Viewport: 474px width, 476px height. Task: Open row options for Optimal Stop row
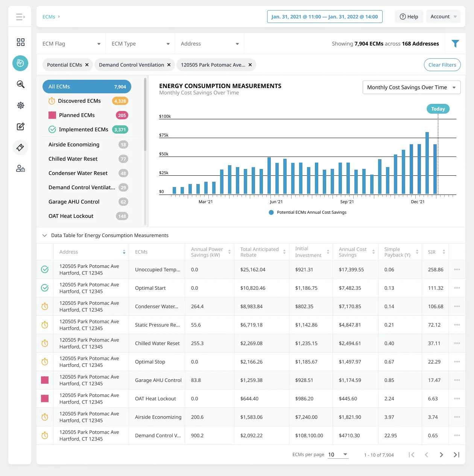click(457, 362)
